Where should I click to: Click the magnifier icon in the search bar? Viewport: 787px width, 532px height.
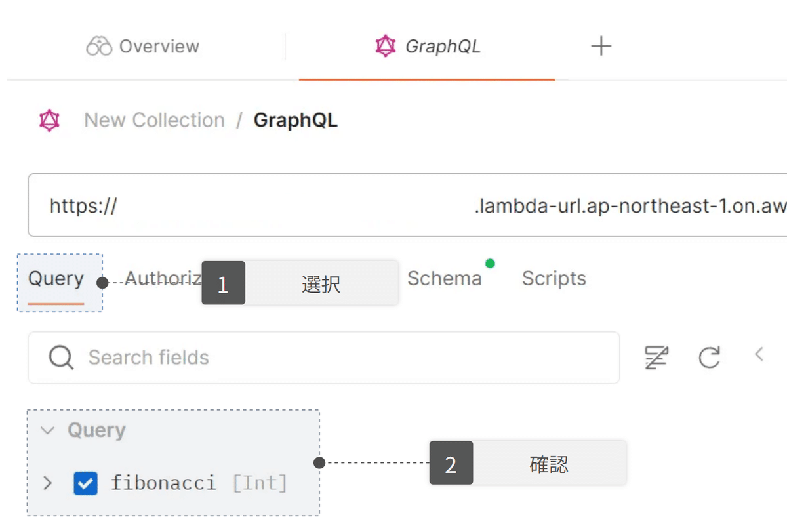click(x=60, y=358)
